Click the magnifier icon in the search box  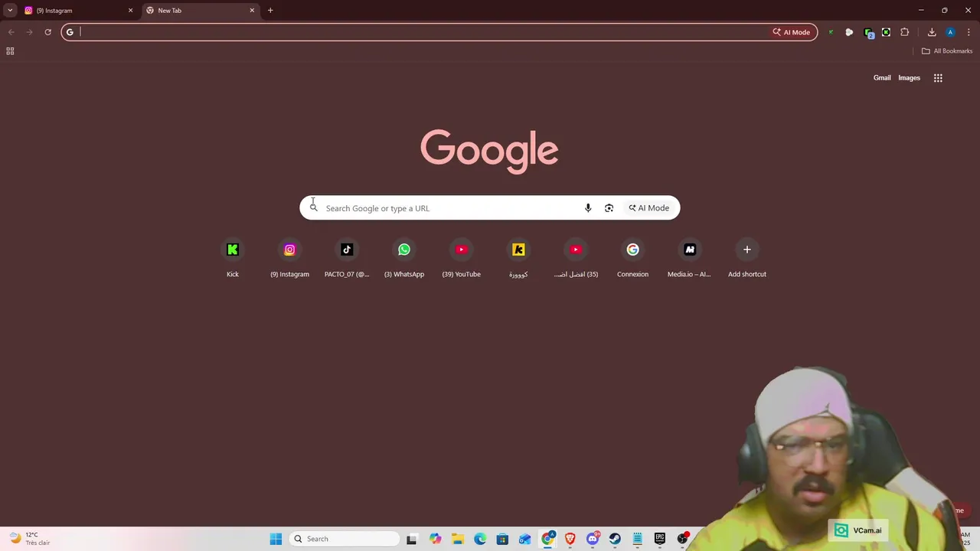click(x=313, y=207)
